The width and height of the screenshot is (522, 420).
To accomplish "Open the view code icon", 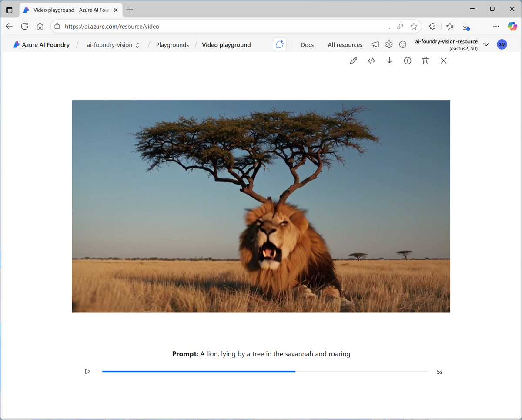I will (371, 61).
